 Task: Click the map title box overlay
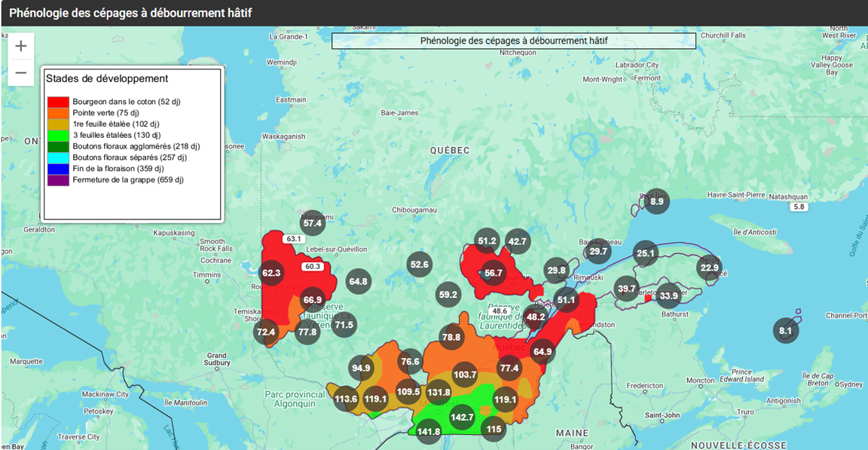(x=513, y=41)
